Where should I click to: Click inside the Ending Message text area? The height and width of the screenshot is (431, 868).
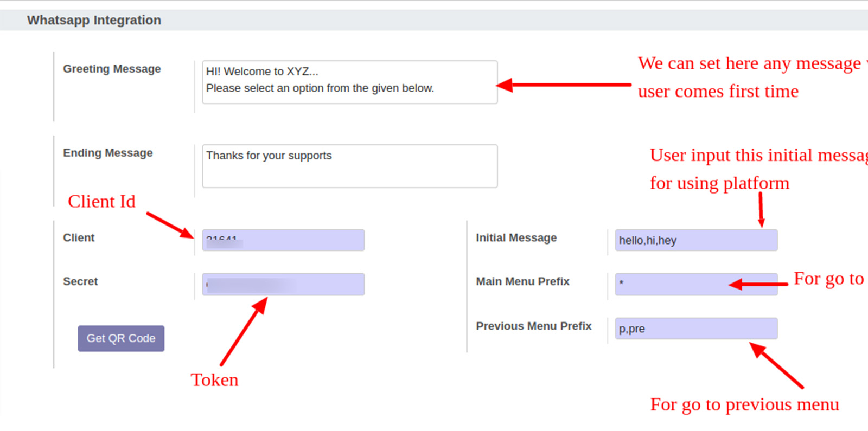[x=350, y=166]
